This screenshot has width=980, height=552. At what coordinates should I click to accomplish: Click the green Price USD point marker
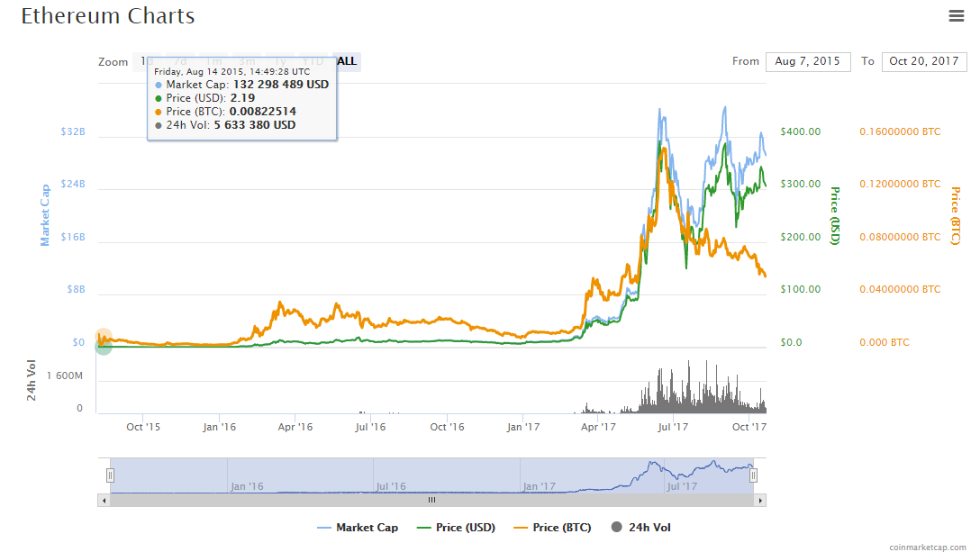(x=104, y=346)
